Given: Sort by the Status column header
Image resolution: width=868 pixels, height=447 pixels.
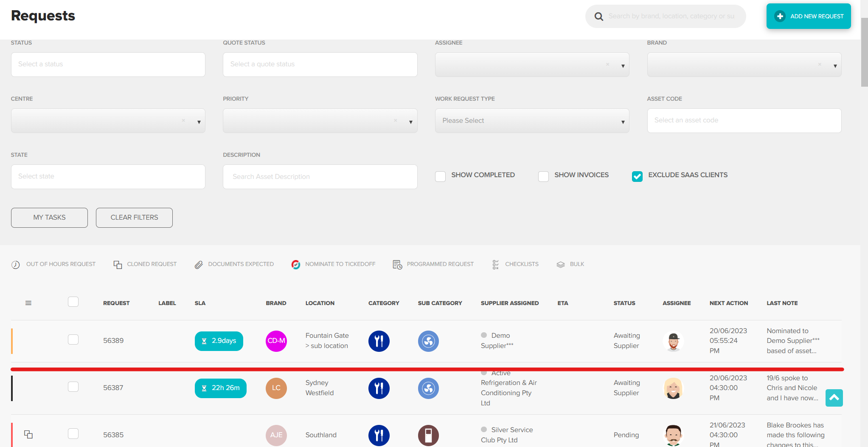Looking at the screenshot, I should (x=624, y=303).
